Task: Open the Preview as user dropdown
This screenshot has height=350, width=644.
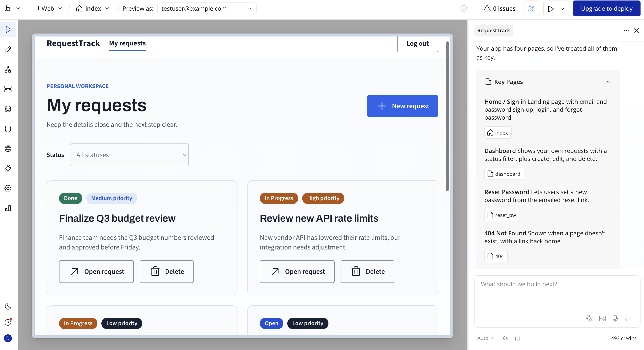Action: click(x=207, y=8)
